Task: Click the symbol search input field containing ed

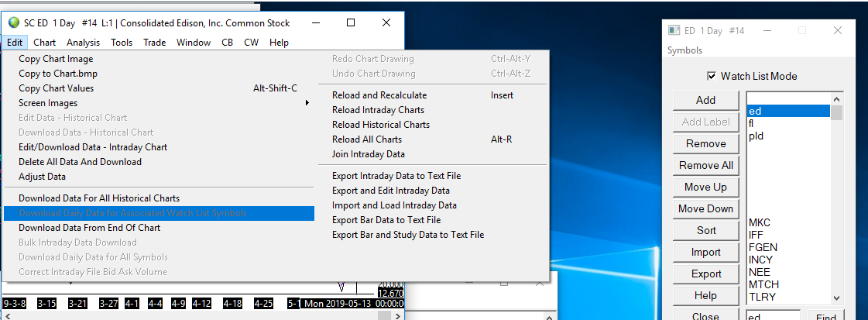Action: click(774, 315)
